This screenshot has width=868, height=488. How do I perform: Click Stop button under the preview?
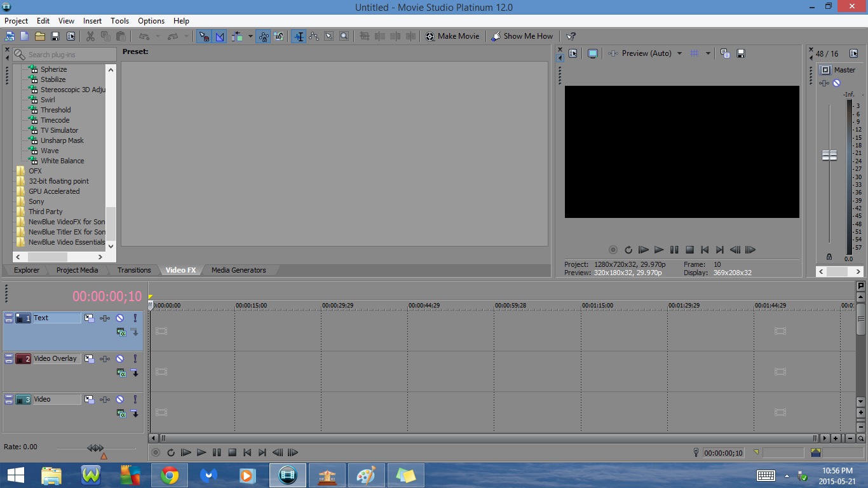[x=689, y=250]
